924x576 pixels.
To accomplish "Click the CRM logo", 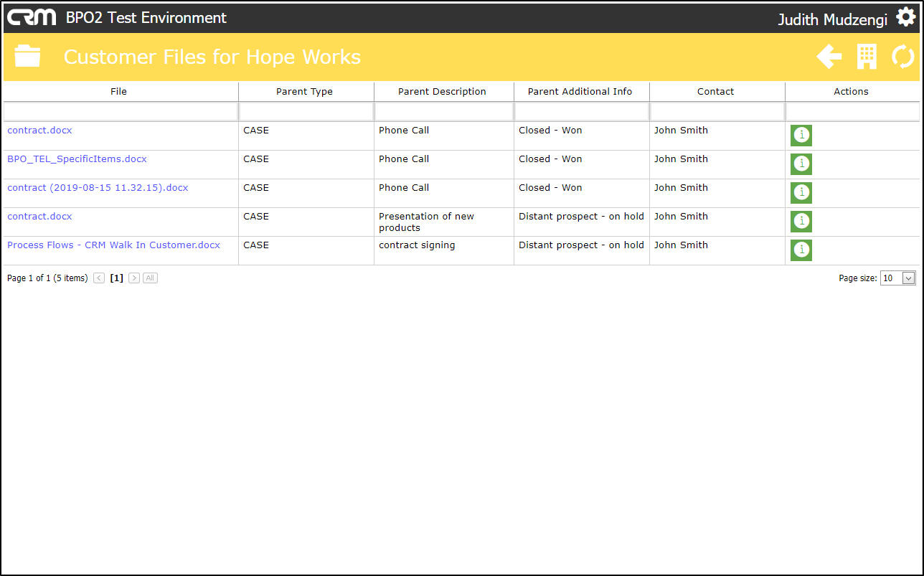I will (32, 17).
